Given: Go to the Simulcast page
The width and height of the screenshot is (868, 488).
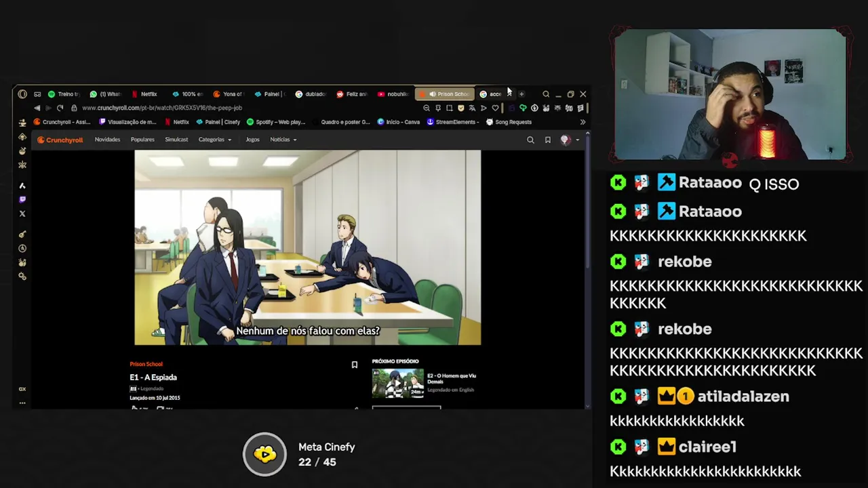Looking at the screenshot, I should (x=176, y=140).
